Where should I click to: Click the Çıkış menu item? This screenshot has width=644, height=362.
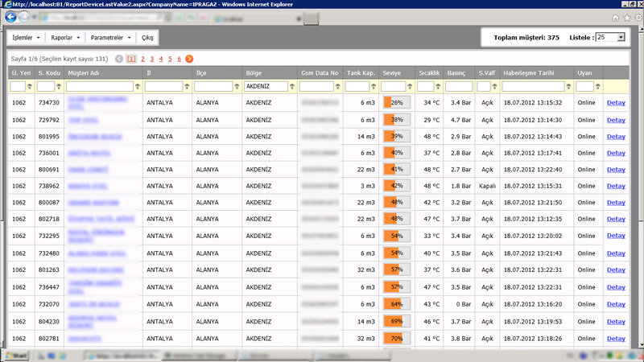point(148,37)
